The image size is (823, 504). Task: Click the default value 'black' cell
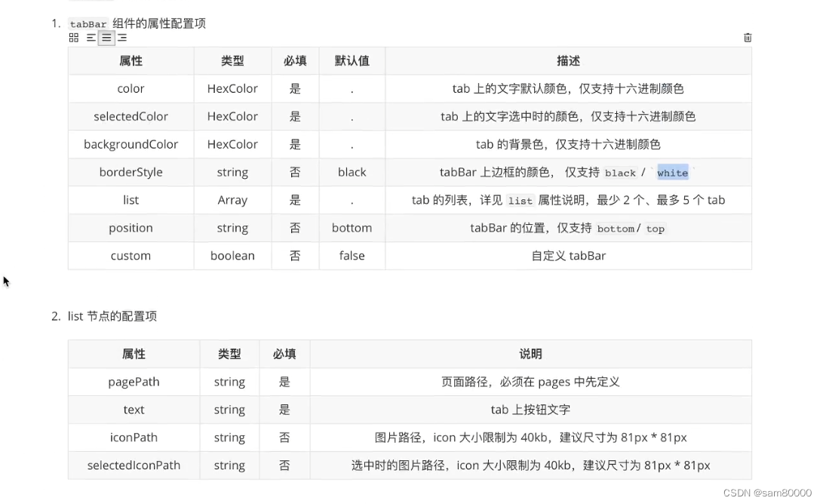[x=352, y=172]
